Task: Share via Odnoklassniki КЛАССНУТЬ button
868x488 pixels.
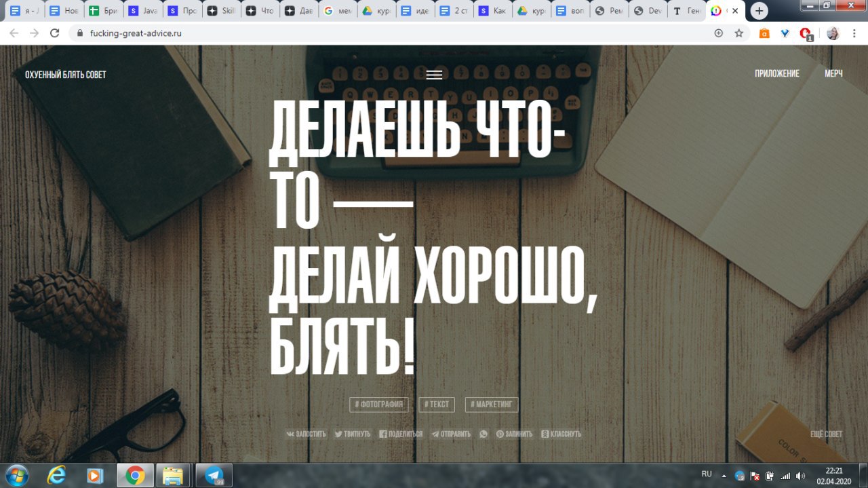Action: tap(561, 434)
